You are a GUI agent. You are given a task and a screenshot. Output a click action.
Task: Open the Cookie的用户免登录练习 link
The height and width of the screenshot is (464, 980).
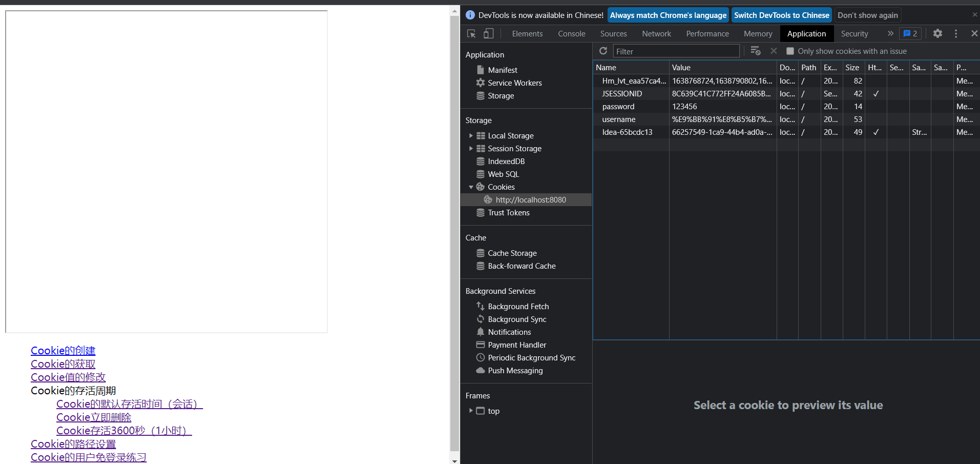(x=89, y=457)
